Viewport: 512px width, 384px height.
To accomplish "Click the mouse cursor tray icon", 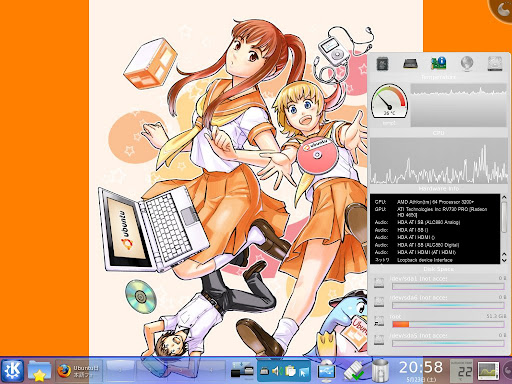I will [x=303, y=372].
